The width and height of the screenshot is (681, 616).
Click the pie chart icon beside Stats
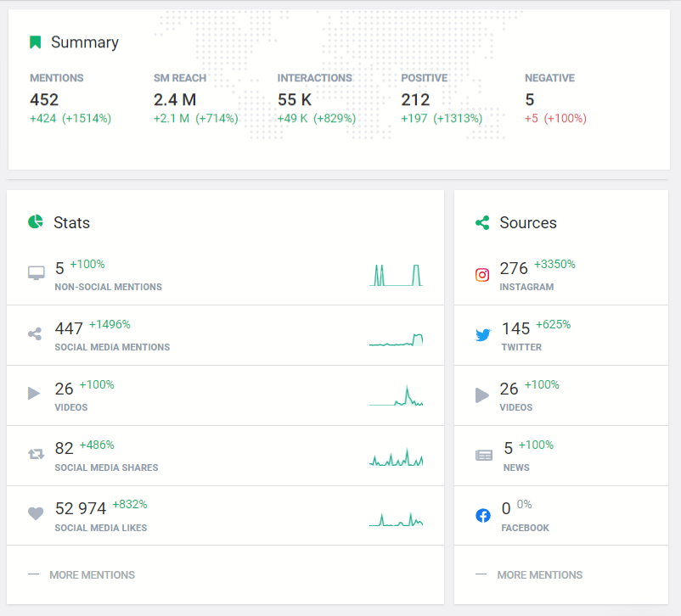[x=35, y=222]
